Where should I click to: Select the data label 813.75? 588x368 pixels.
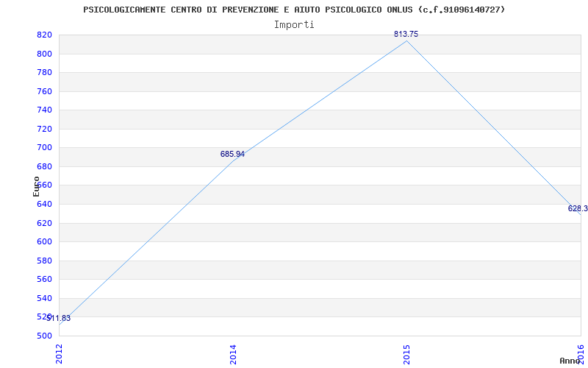click(x=406, y=34)
